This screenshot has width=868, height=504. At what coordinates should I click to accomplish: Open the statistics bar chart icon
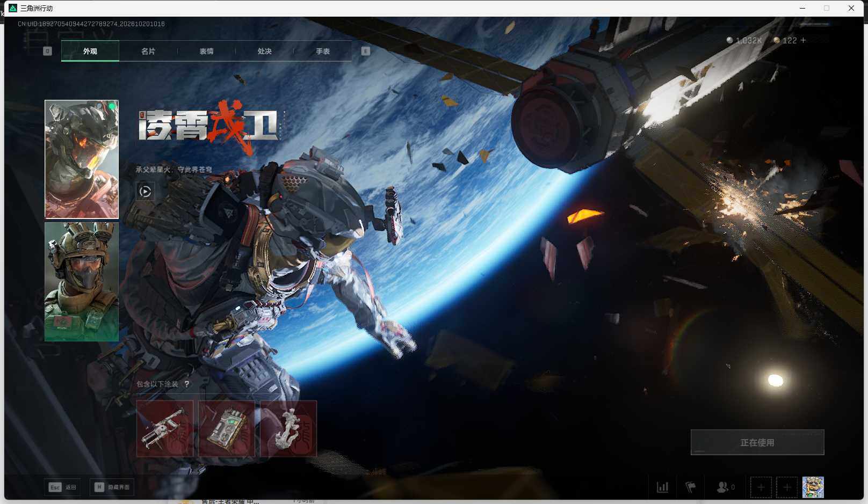662,487
